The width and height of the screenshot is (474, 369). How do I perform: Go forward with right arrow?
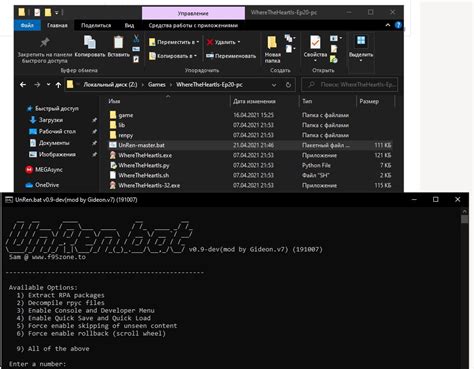point(37,85)
